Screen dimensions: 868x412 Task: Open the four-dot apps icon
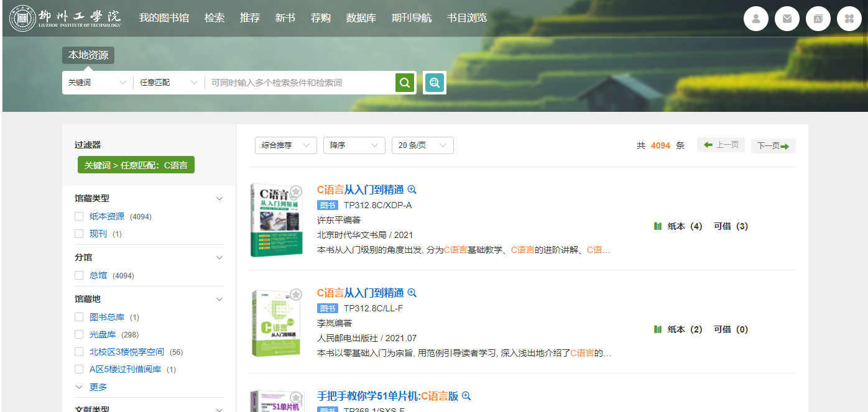(849, 19)
